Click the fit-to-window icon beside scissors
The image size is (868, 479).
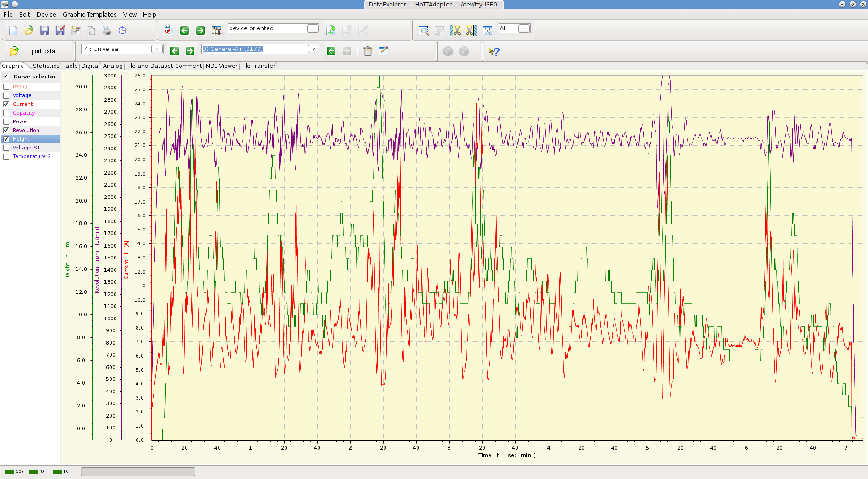(x=487, y=31)
